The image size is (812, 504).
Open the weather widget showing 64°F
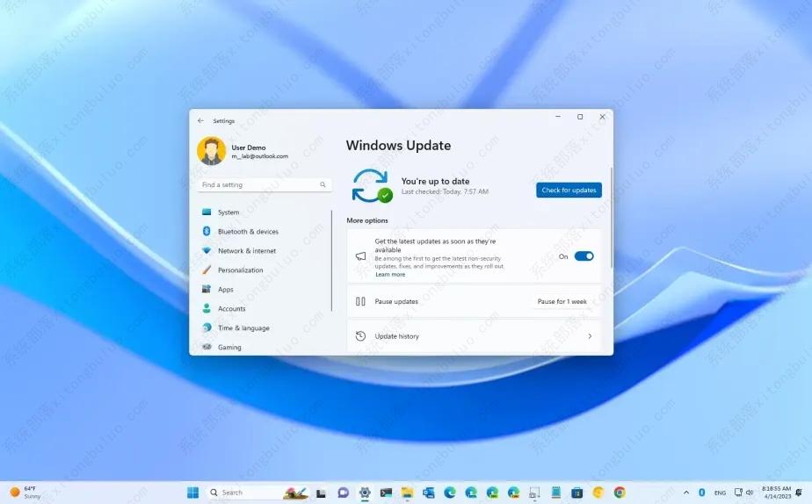coord(25,492)
